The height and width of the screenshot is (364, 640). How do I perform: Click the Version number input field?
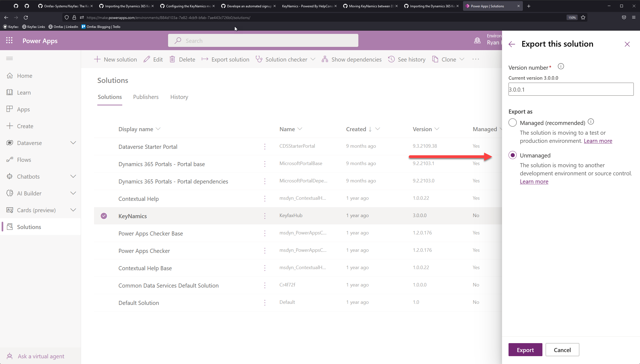point(571,89)
